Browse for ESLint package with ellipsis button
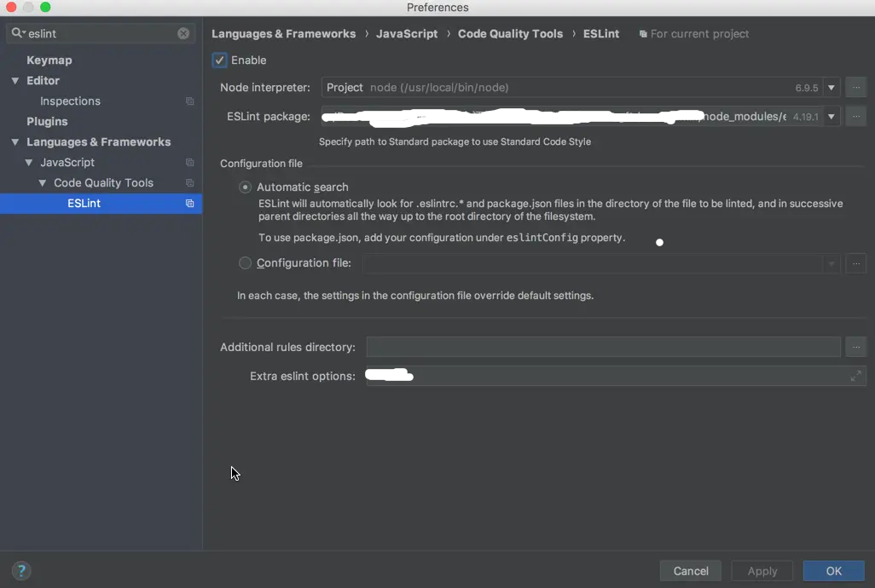Screen dimensions: 875x588 [856, 117]
